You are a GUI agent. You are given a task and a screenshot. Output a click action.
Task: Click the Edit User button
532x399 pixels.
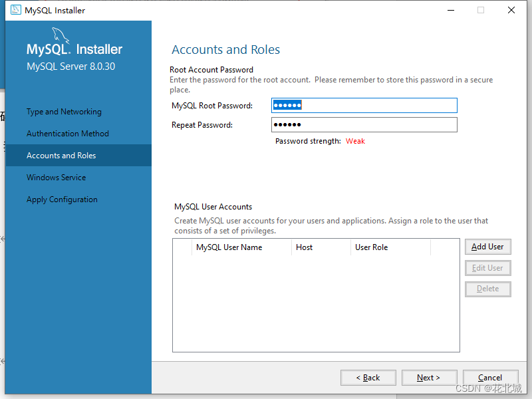click(488, 268)
